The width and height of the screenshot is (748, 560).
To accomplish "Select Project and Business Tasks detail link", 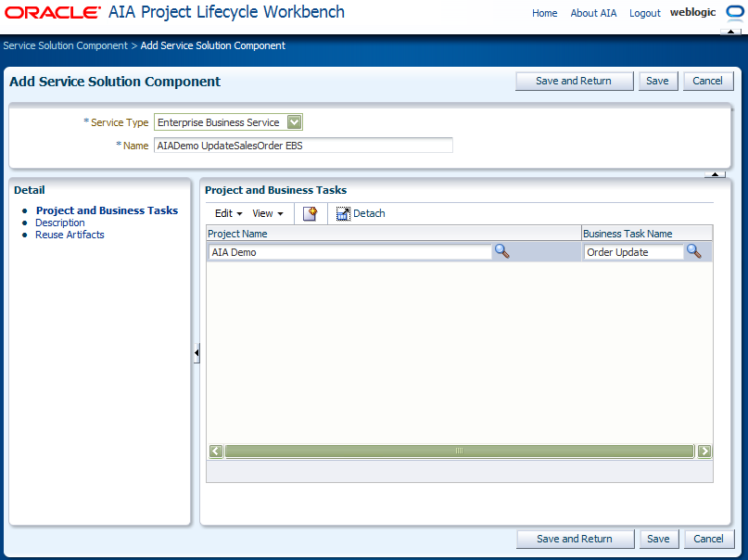I will tap(107, 210).
